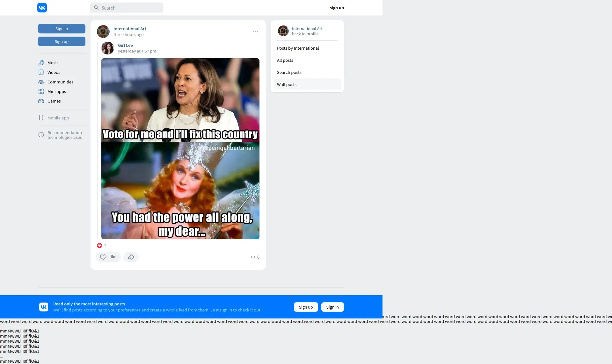Select All posts in the side menu
This screenshot has width=612, height=364.
[x=285, y=60]
